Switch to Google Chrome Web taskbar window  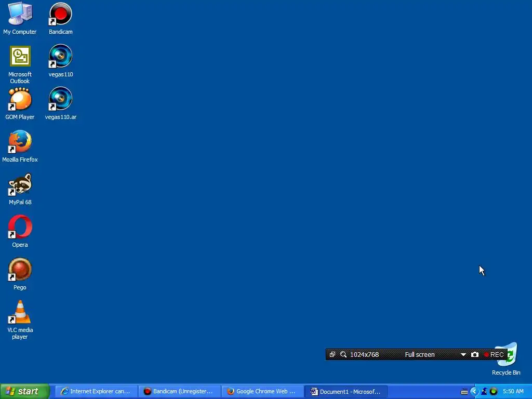(x=262, y=392)
